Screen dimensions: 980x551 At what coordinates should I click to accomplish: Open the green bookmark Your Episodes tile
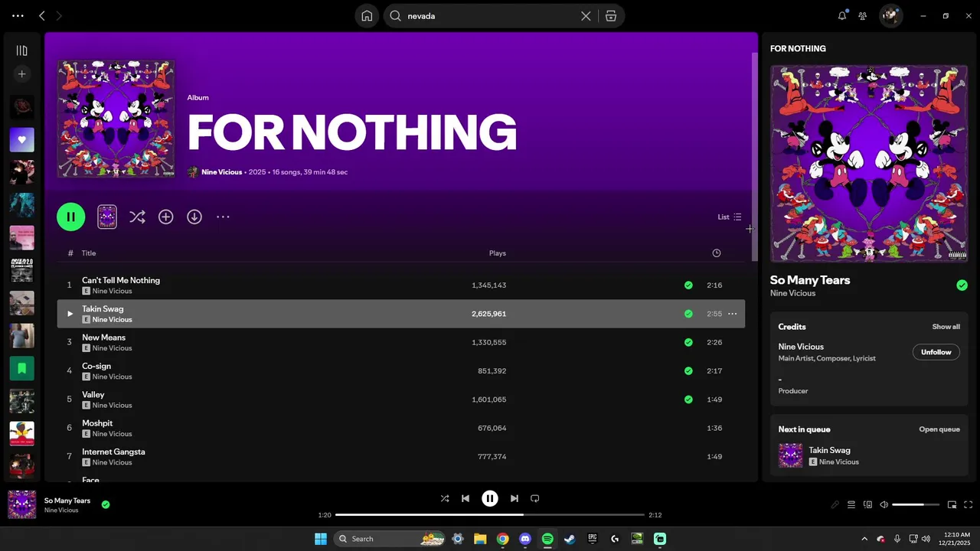21,368
